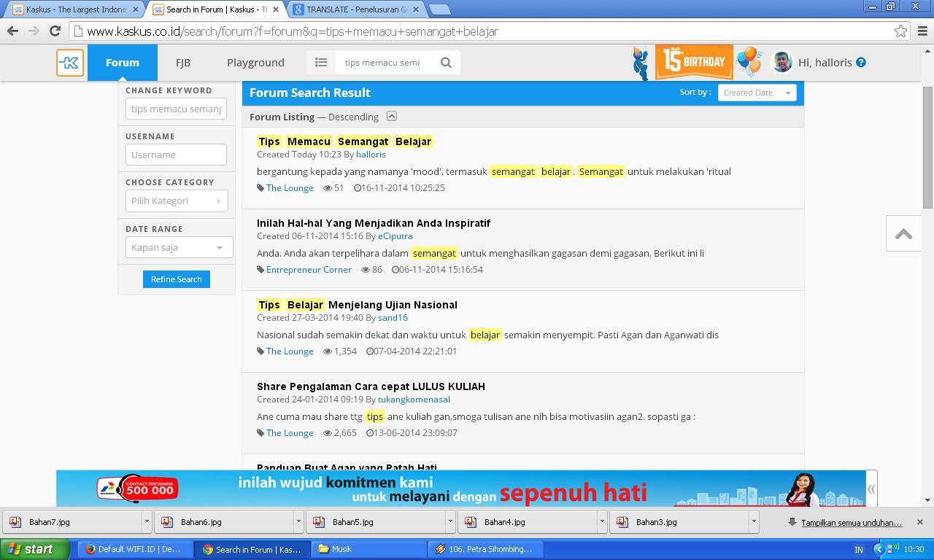Open thread Tips Belajar Menjelang Ujian Nasional
934x560 pixels.
[x=358, y=305]
